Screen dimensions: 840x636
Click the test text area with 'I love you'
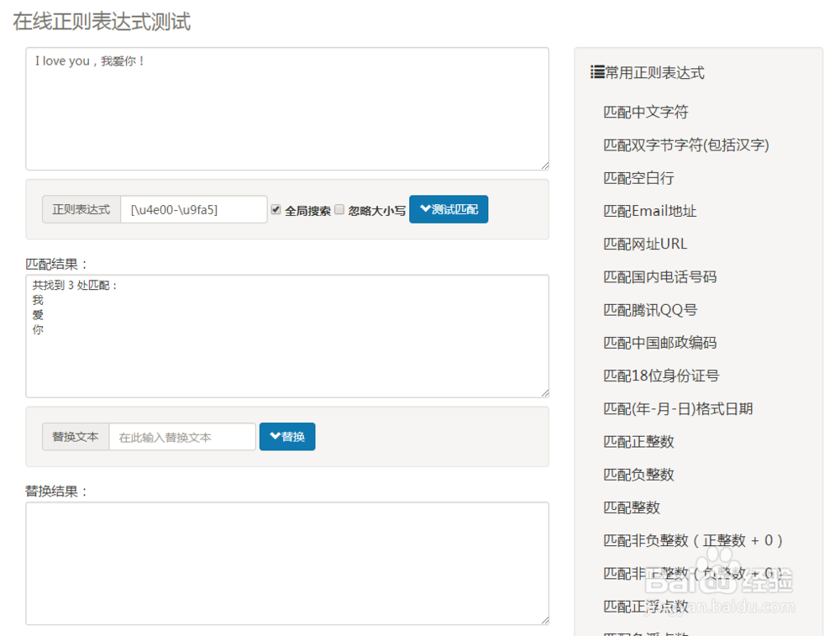287,108
